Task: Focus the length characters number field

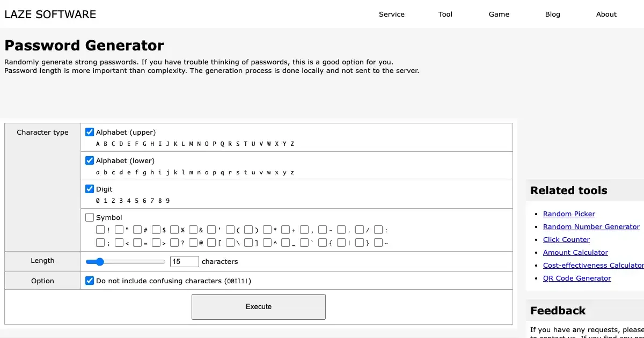Action: [x=184, y=262]
